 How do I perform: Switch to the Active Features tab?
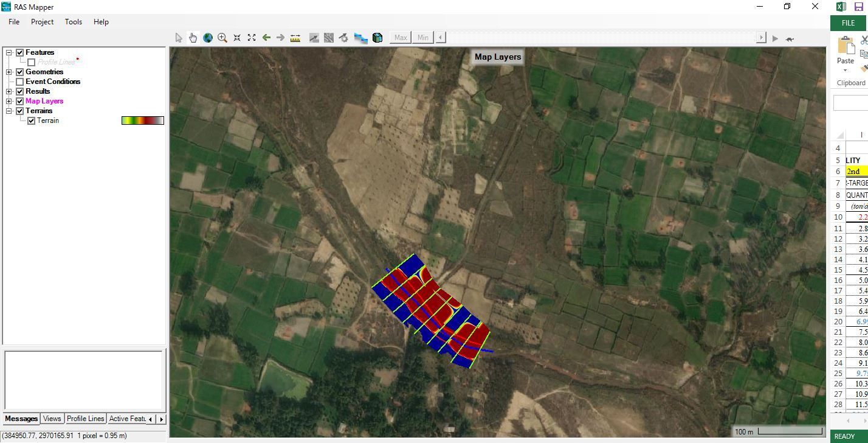[128, 419]
